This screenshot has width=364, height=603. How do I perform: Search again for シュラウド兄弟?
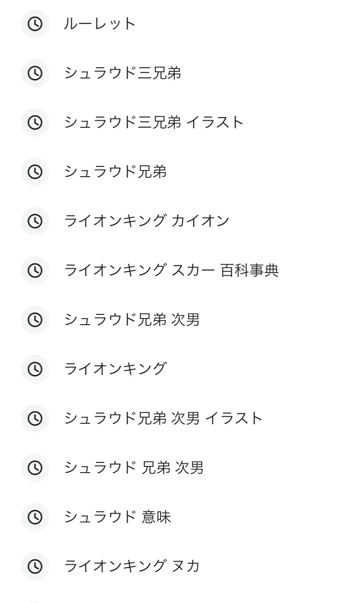pyautogui.click(x=115, y=172)
